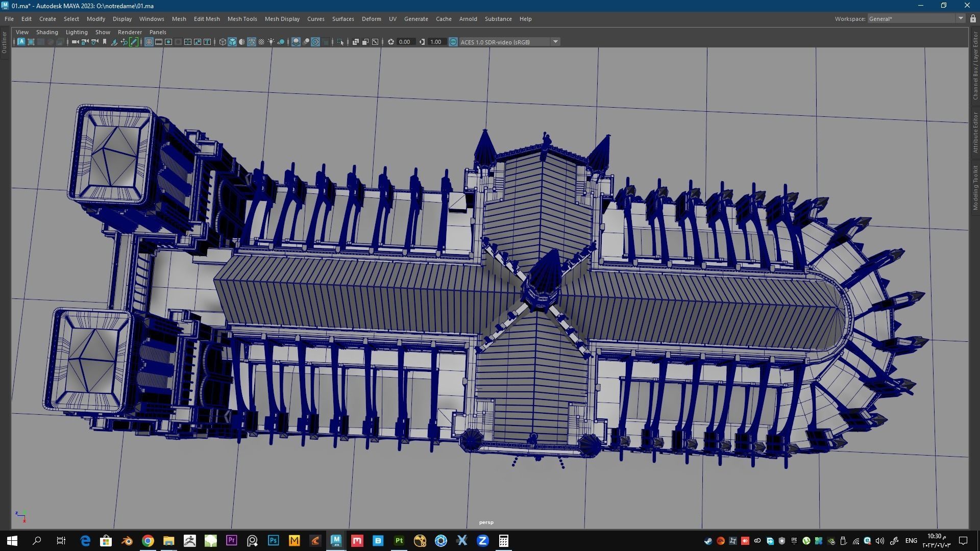Open Blender from the taskbar

click(x=127, y=541)
